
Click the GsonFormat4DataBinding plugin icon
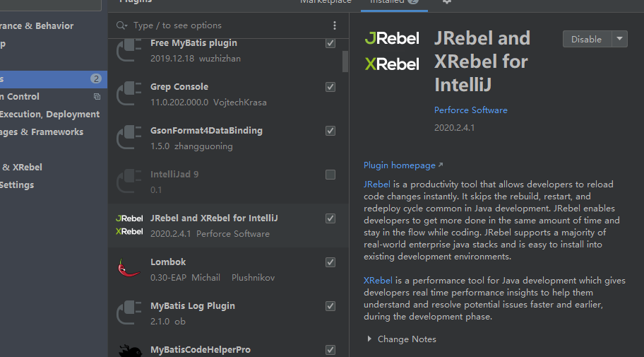coord(129,137)
